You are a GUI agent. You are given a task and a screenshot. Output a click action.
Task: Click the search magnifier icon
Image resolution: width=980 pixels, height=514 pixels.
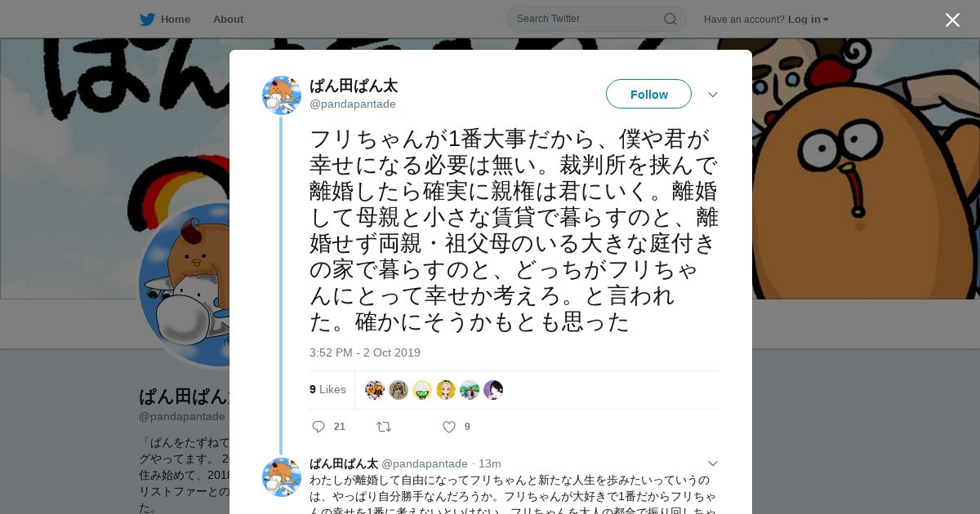tap(670, 19)
